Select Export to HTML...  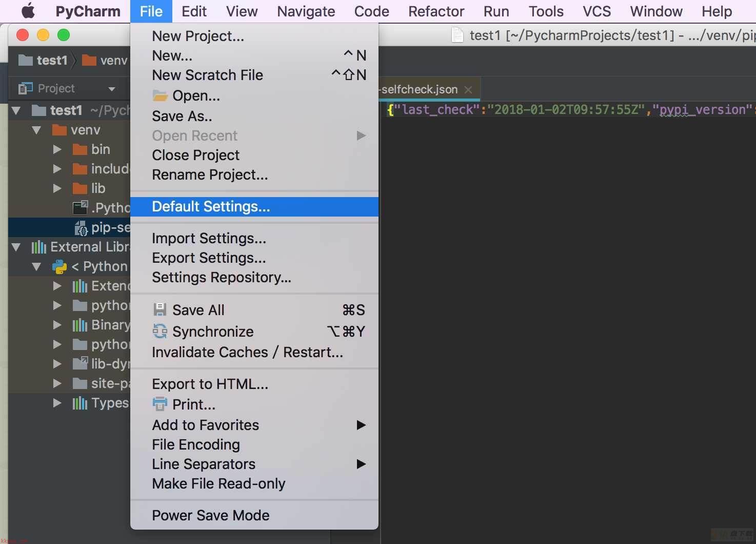(x=254, y=384)
